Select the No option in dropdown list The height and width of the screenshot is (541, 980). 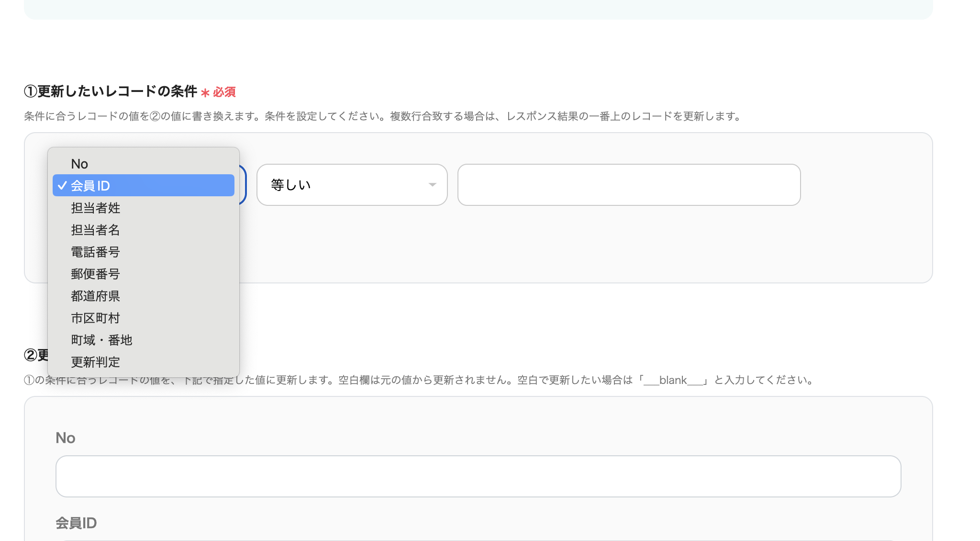pyautogui.click(x=79, y=164)
